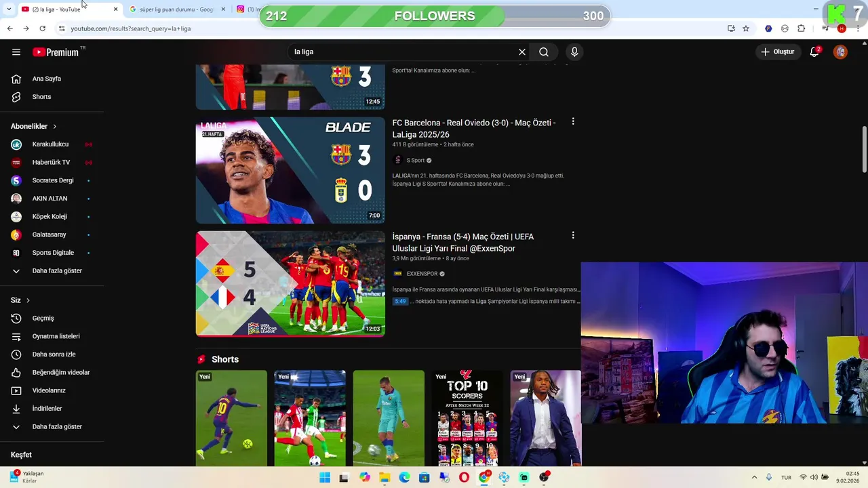
Task: Open Microsoft Edge from taskbar
Action: 404,477
